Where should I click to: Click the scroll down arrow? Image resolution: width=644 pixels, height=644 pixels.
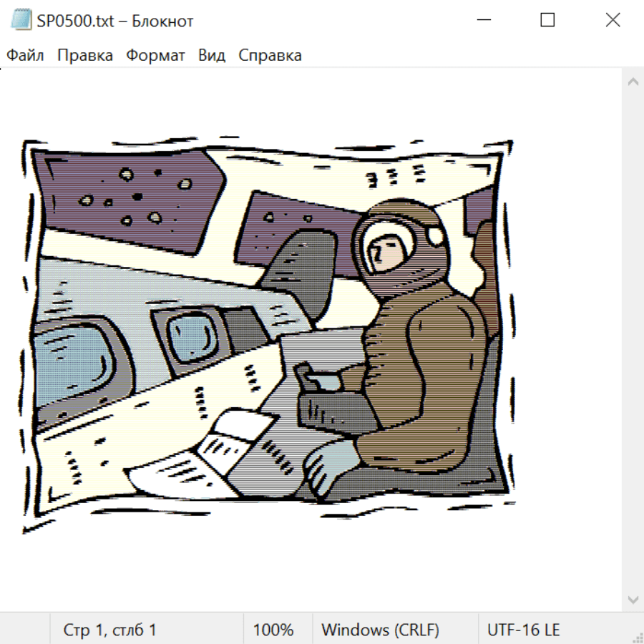[633, 599]
